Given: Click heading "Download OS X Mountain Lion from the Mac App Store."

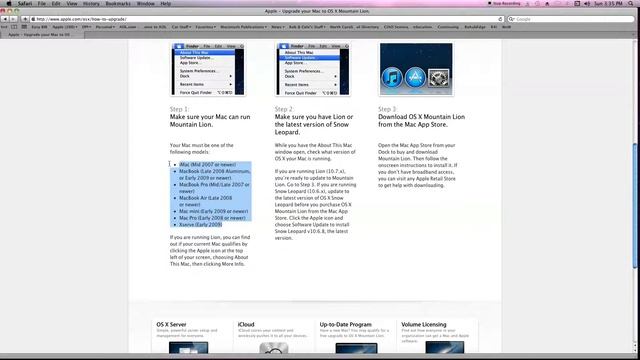Looking at the screenshot, I should tap(421, 120).
